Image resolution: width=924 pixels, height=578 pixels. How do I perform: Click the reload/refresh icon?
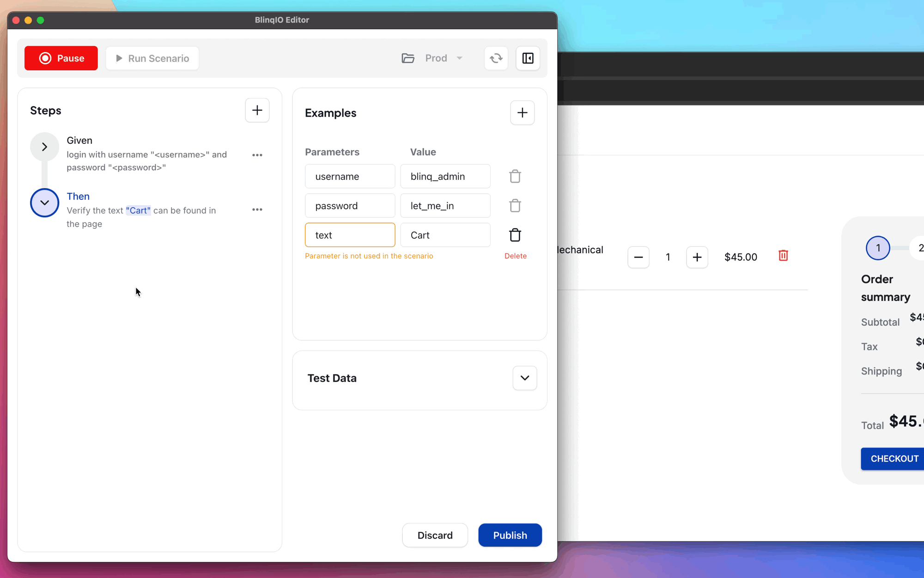pyautogui.click(x=496, y=58)
